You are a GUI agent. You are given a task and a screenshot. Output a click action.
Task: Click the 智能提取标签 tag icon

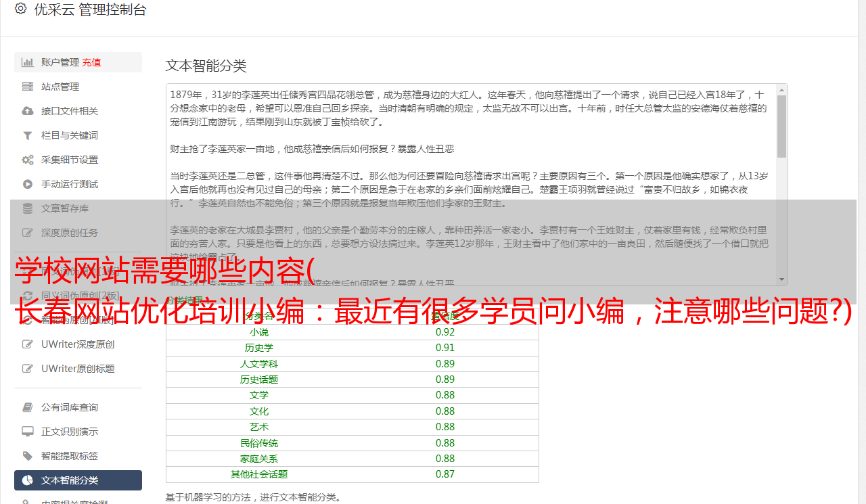point(28,456)
